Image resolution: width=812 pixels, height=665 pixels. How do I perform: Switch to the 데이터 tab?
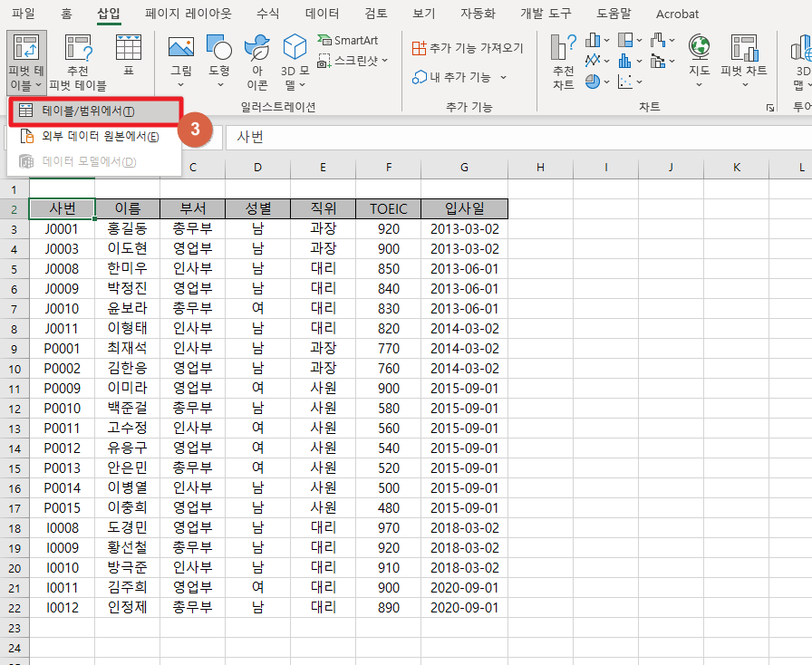coord(322,14)
